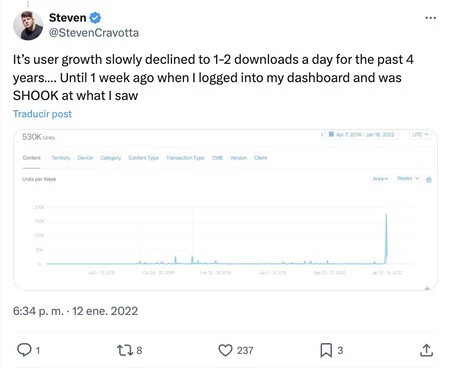Open Steven's profile picture avatar
The width and height of the screenshot is (450, 368).
[28, 25]
